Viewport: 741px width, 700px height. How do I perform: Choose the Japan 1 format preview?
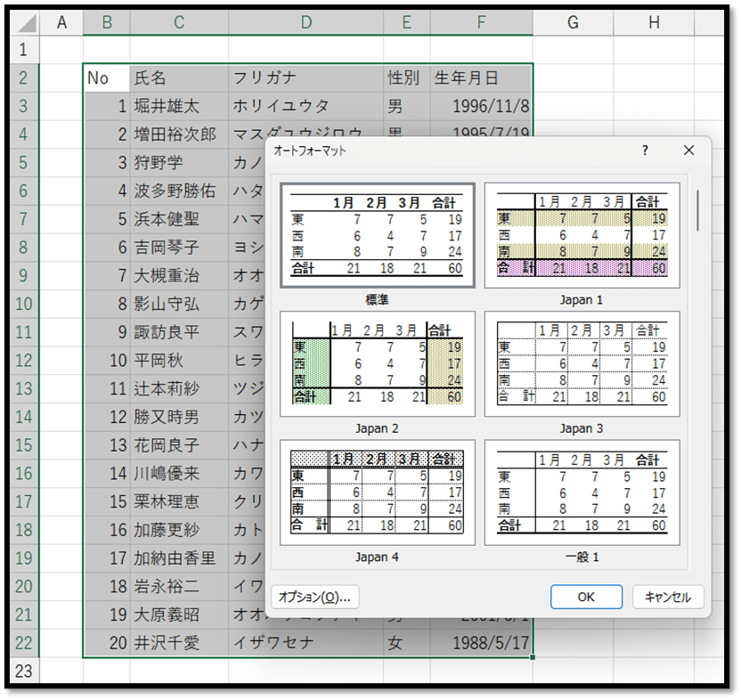pos(582,235)
